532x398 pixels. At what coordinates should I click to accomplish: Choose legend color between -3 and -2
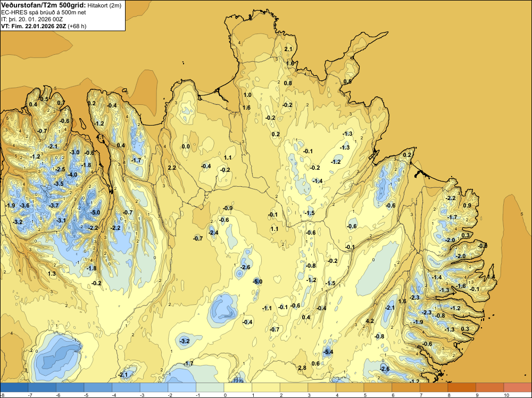(x=154, y=387)
